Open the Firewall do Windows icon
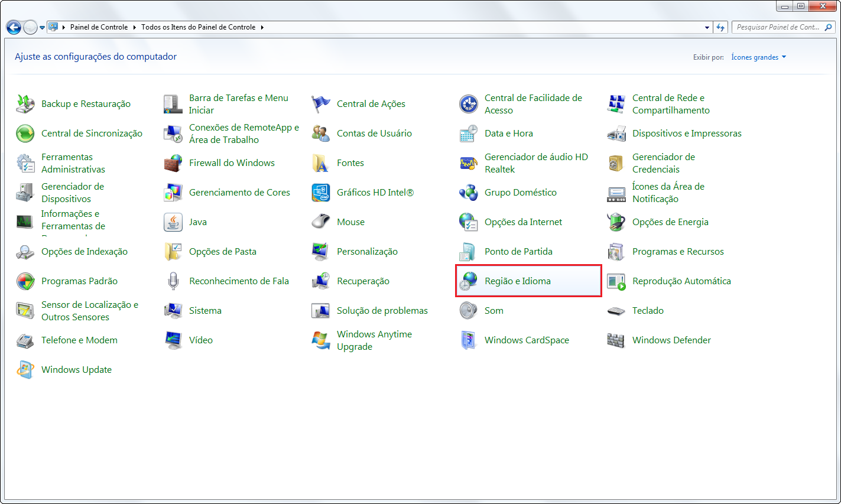This screenshot has width=841, height=504. [173, 163]
